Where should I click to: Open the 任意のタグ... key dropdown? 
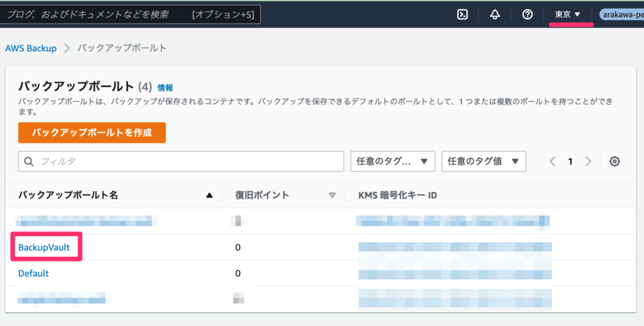(x=392, y=162)
